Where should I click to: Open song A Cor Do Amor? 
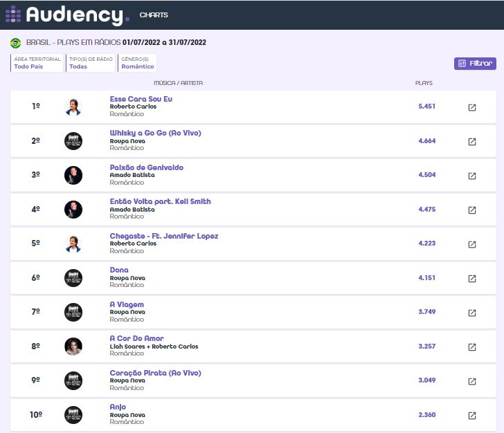point(137,338)
